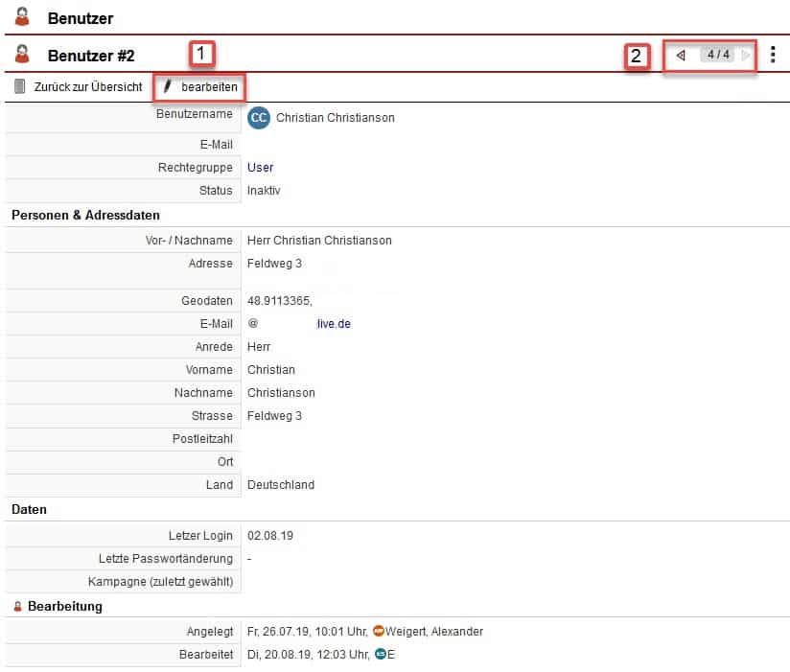Go to next record with right arrow
Screen dimensions: 790x672
[746, 55]
